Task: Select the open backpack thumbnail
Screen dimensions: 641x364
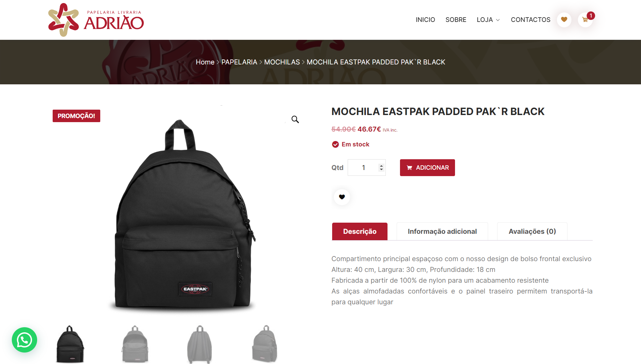Action: [x=135, y=344]
